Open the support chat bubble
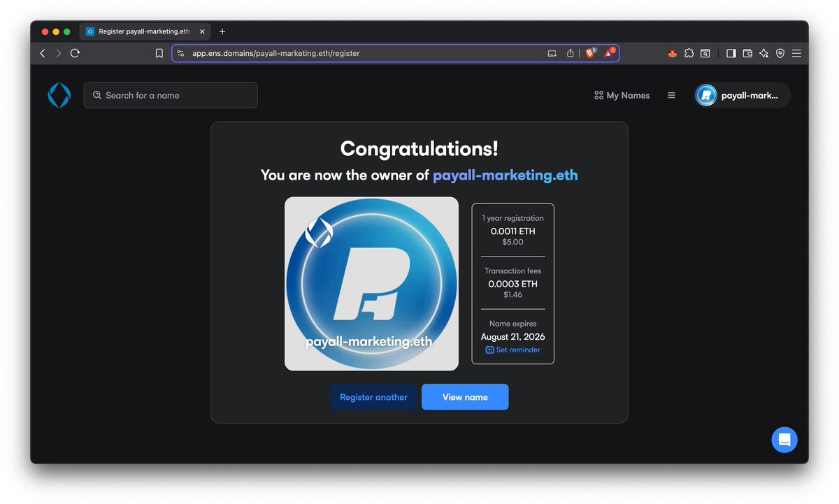This screenshot has height=504, width=839. 784,440
